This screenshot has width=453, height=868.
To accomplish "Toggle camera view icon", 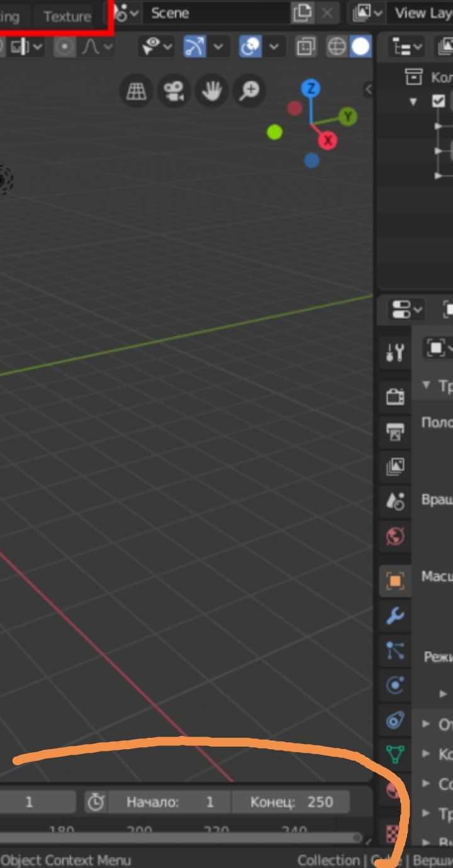I will pos(174,91).
